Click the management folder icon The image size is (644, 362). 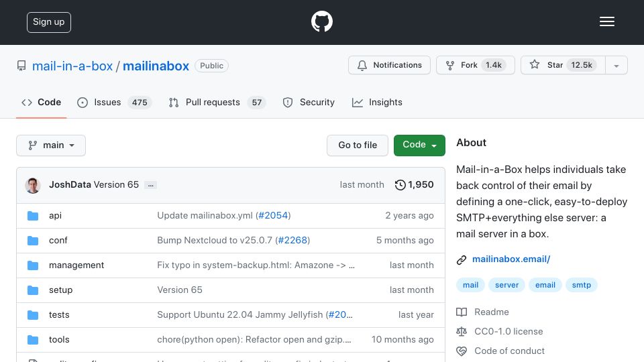33,265
